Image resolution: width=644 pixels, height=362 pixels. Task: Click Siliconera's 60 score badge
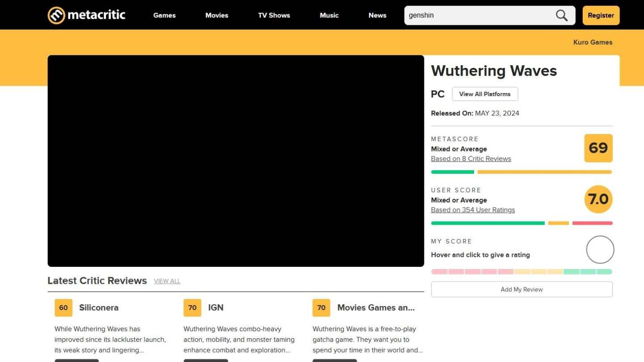pos(64,307)
